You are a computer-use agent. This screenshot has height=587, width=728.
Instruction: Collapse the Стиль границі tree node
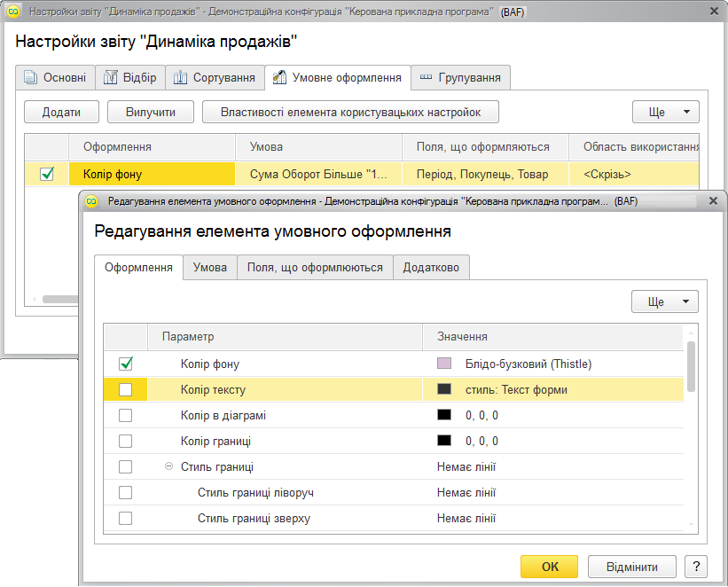[x=169, y=466]
